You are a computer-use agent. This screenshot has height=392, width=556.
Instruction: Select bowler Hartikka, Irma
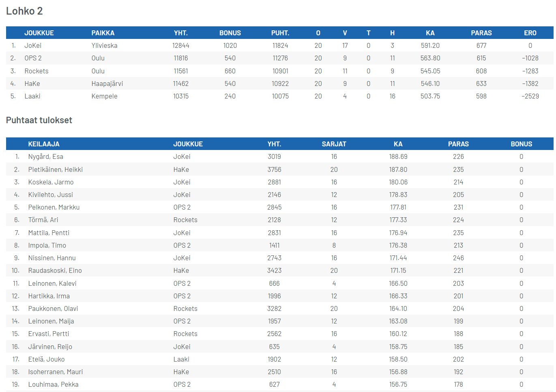(x=49, y=296)
